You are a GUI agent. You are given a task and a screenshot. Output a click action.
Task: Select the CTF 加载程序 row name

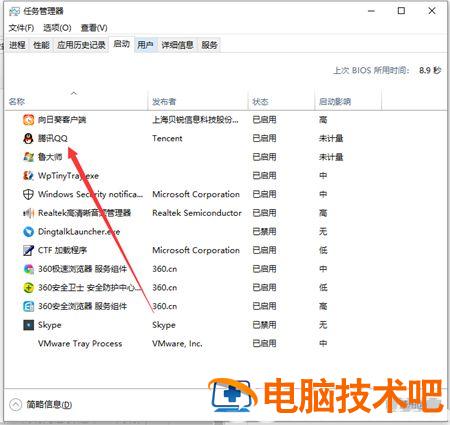(x=62, y=250)
